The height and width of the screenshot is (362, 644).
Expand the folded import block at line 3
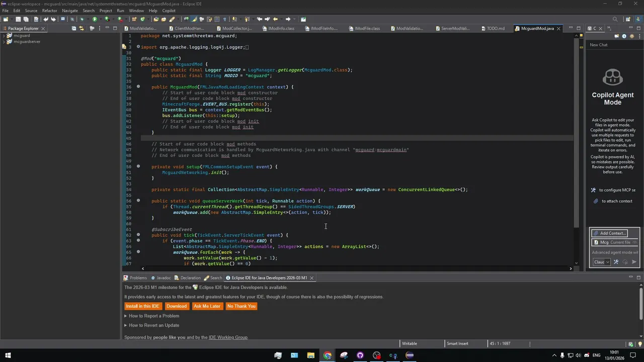[x=138, y=47]
